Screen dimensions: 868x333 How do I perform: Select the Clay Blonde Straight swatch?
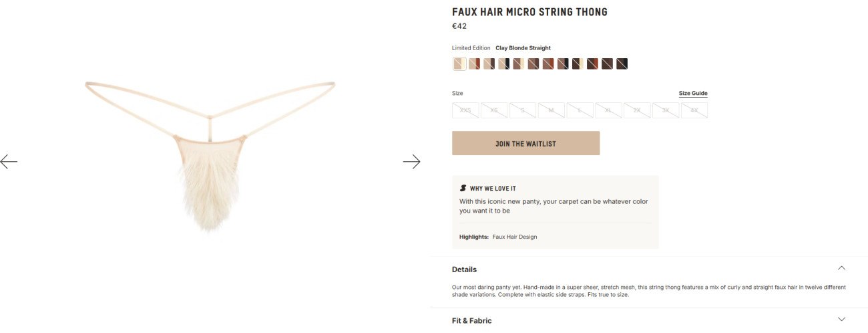(459, 64)
